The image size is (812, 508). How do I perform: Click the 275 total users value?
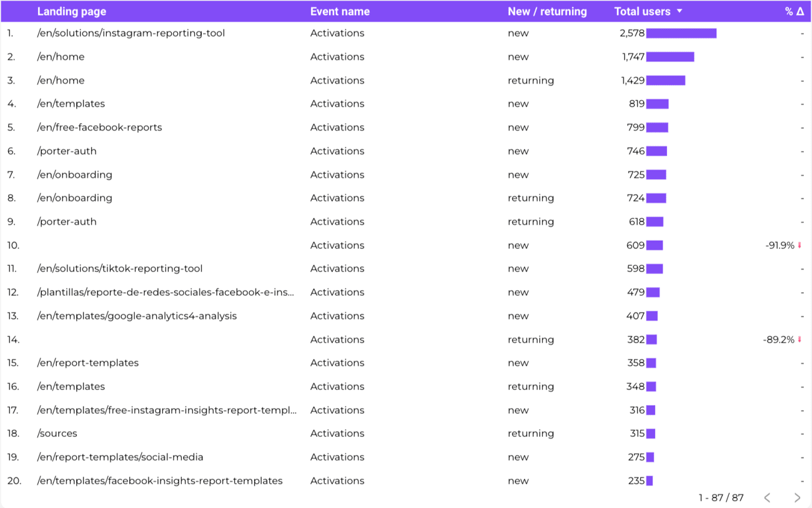pyautogui.click(x=636, y=457)
